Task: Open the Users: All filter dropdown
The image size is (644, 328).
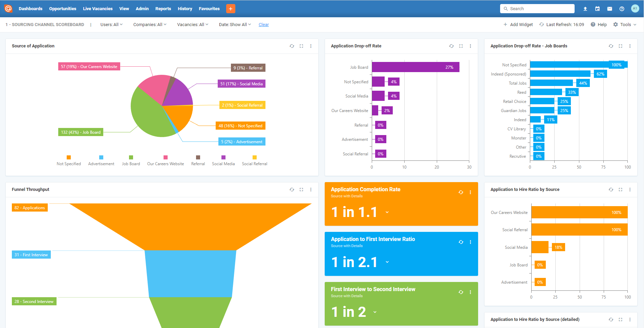Action: pos(111,25)
